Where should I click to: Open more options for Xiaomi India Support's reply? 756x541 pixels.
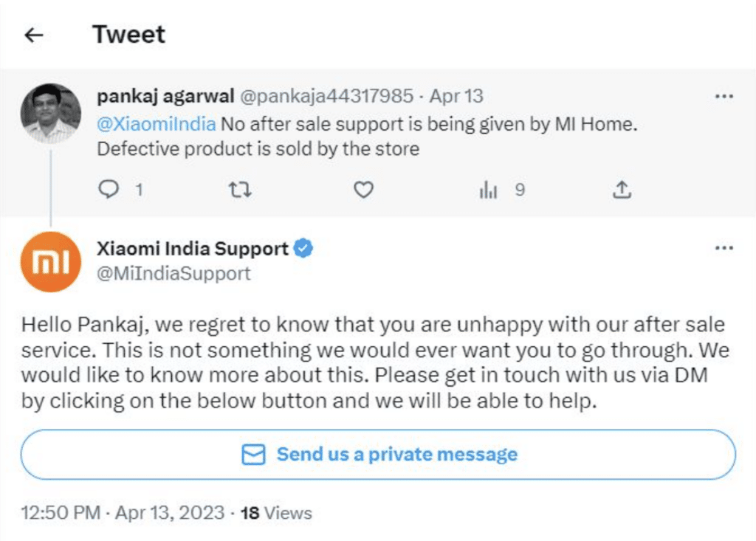tap(724, 249)
